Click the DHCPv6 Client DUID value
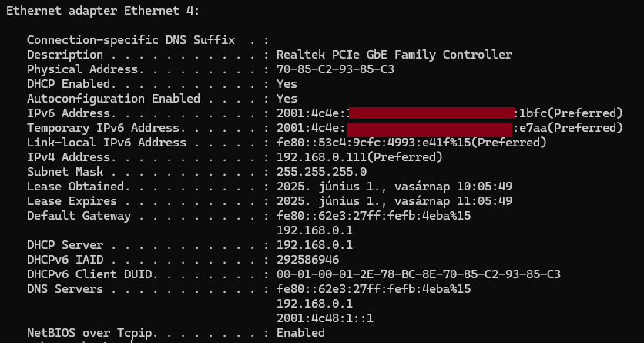This screenshot has height=343, width=644. coord(418,274)
